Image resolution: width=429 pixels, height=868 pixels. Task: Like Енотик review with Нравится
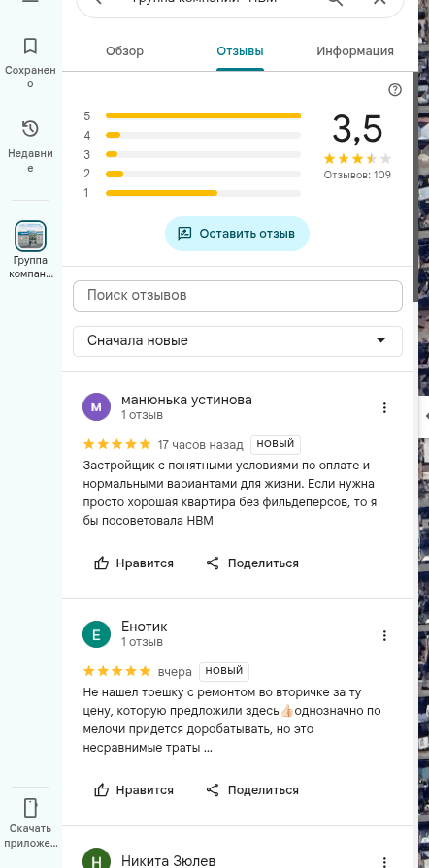point(134,790)
